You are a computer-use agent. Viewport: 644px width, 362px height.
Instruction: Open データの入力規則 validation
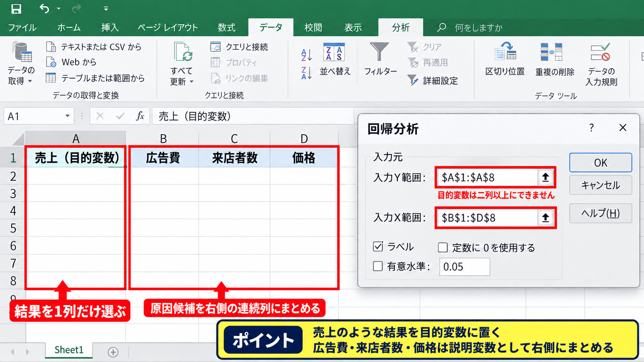(x=601, y=64)
